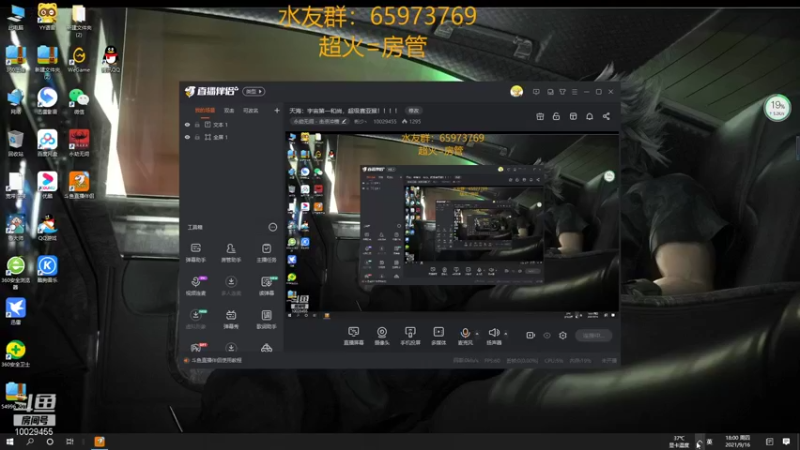Open the Windows notification center icon
Image resolution: width=800 pixels, height=450 pixels.
click(786, 441)
